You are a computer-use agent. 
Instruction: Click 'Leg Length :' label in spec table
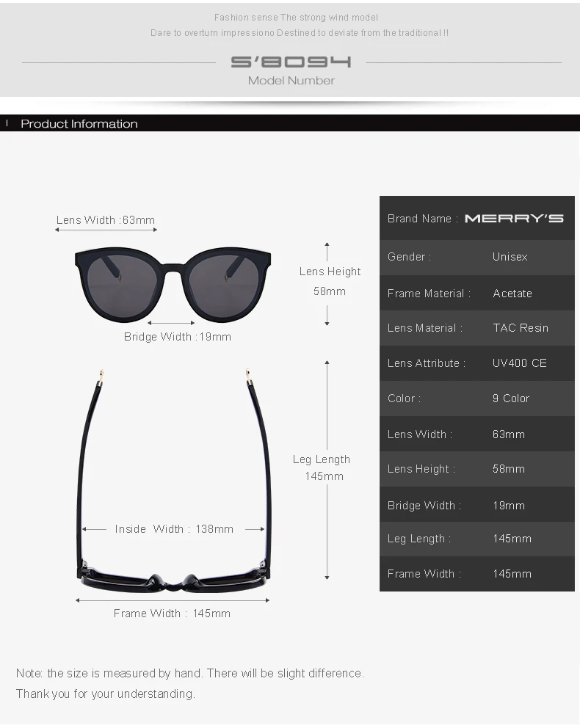pos(419,539)
